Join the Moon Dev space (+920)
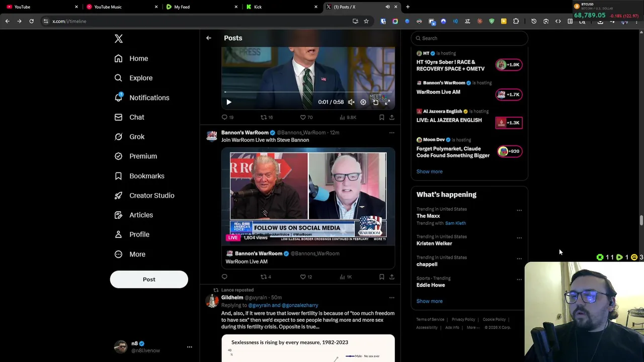This screenshot has height=362, width=644. coord(510,151)
